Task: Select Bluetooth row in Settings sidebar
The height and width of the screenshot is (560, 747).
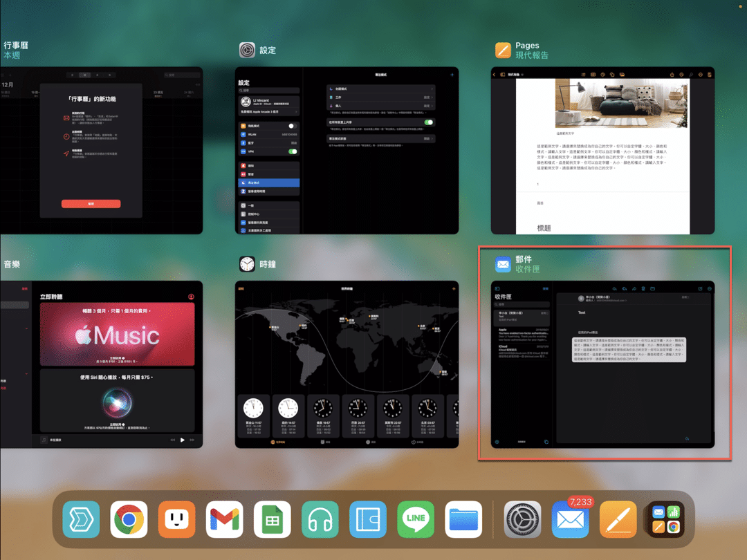Action: pos(268,143)
